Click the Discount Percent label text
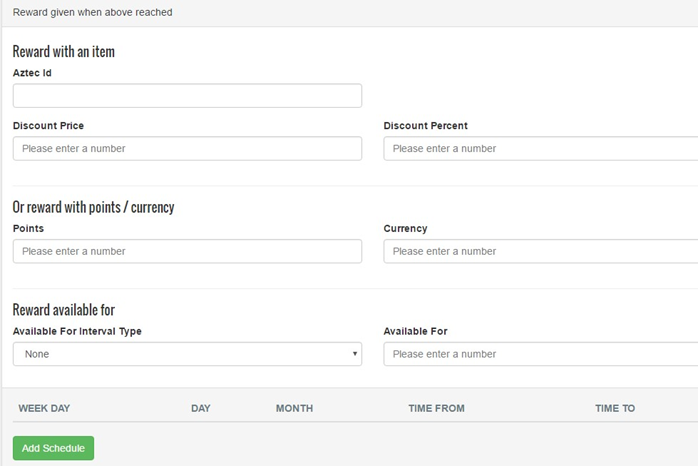The image size is (698, 466). (425, 126)
